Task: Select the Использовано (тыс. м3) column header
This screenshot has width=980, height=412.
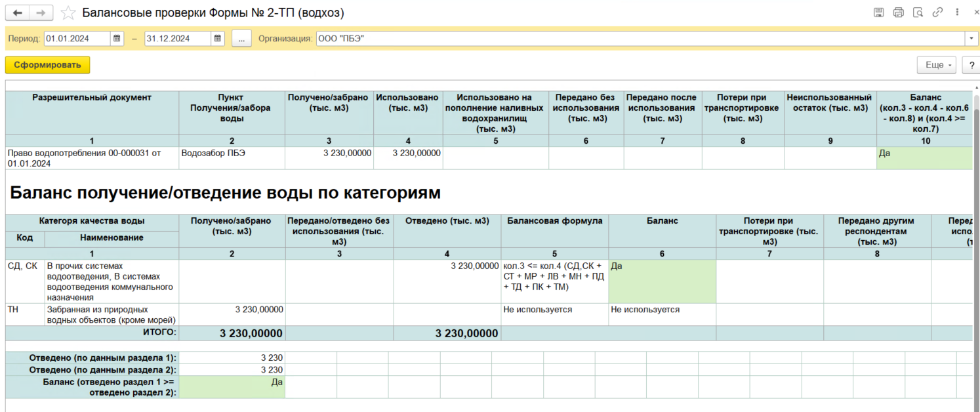Action: (x=408, y=113)
